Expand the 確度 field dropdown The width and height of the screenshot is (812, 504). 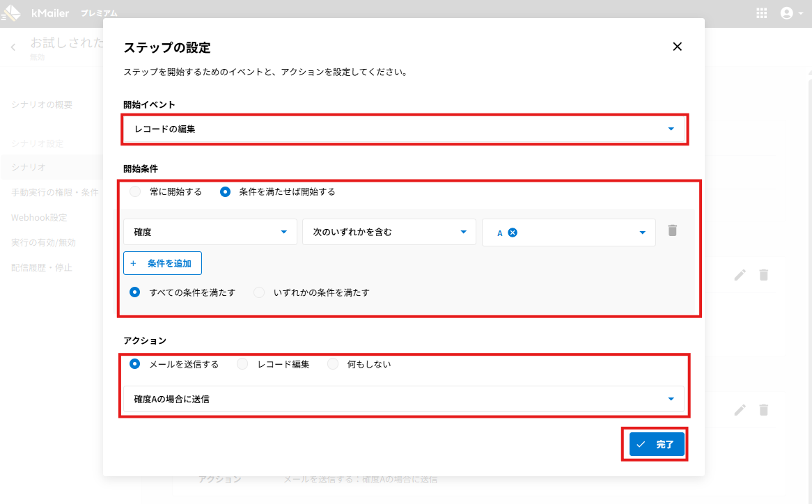(210, 233)
